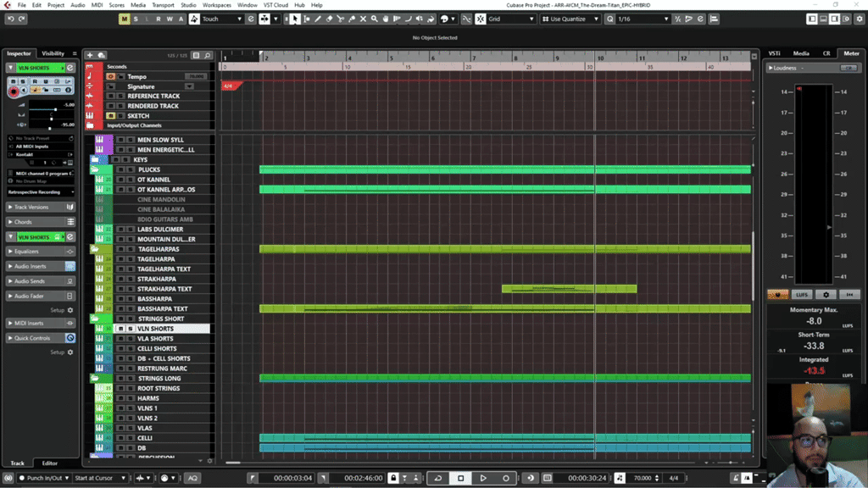The width and height of the screenshot is (868, 488).
Task: Switch to the Media tab
Action: (801, 53)
